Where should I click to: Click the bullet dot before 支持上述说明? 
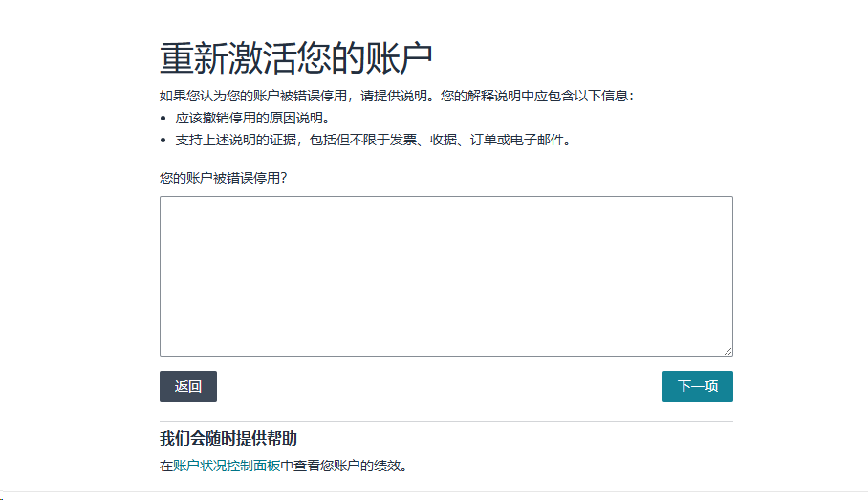163,141
